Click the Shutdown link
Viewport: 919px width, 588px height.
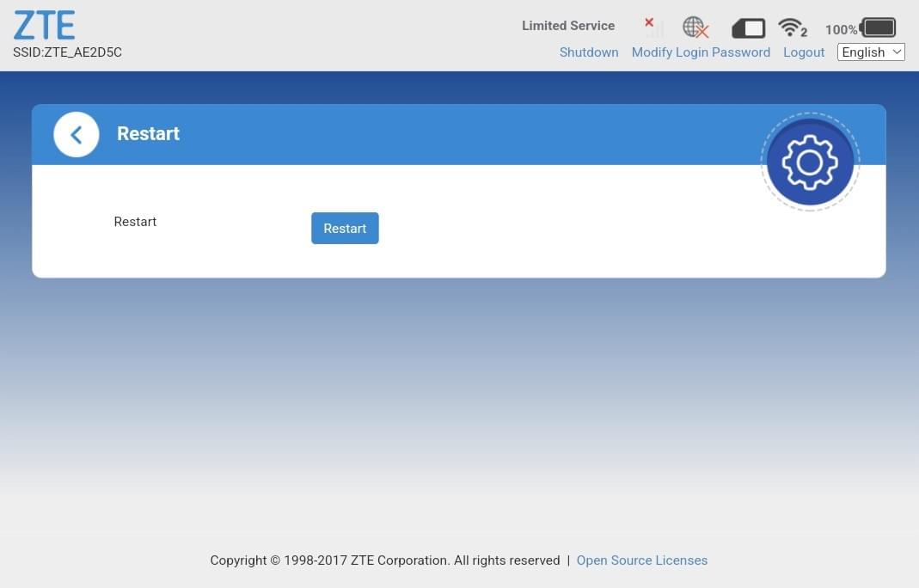588,52
